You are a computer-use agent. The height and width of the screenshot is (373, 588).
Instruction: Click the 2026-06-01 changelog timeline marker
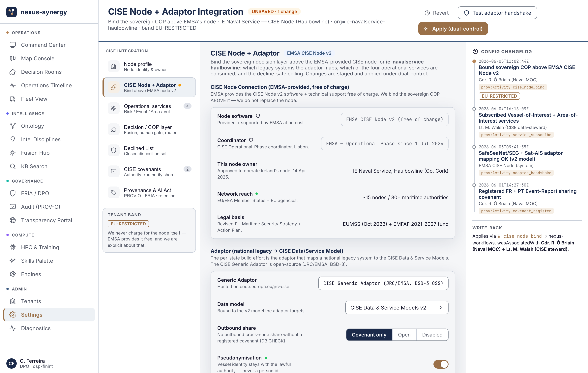474,185
